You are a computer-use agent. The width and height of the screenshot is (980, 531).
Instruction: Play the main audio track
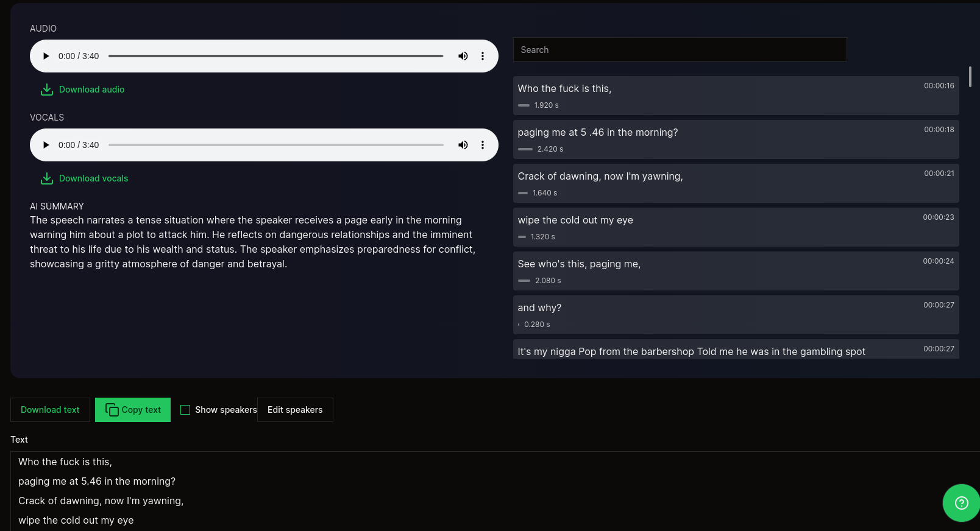[x=46, y=56]
